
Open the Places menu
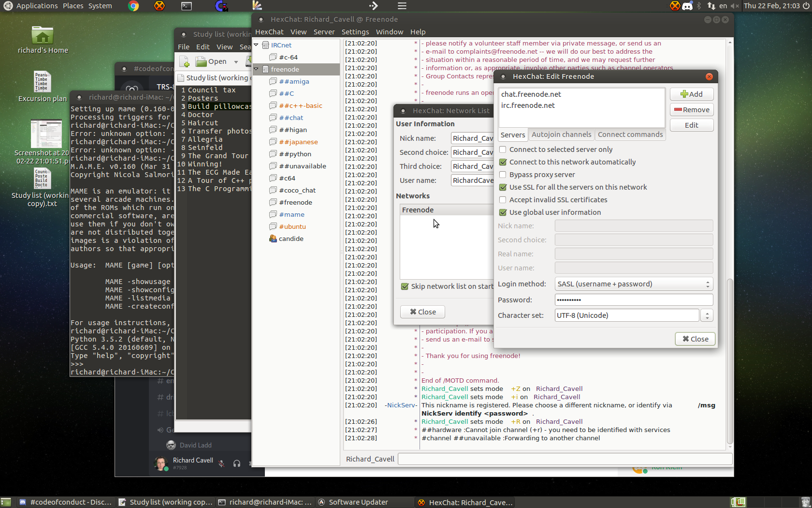[73, 6]
